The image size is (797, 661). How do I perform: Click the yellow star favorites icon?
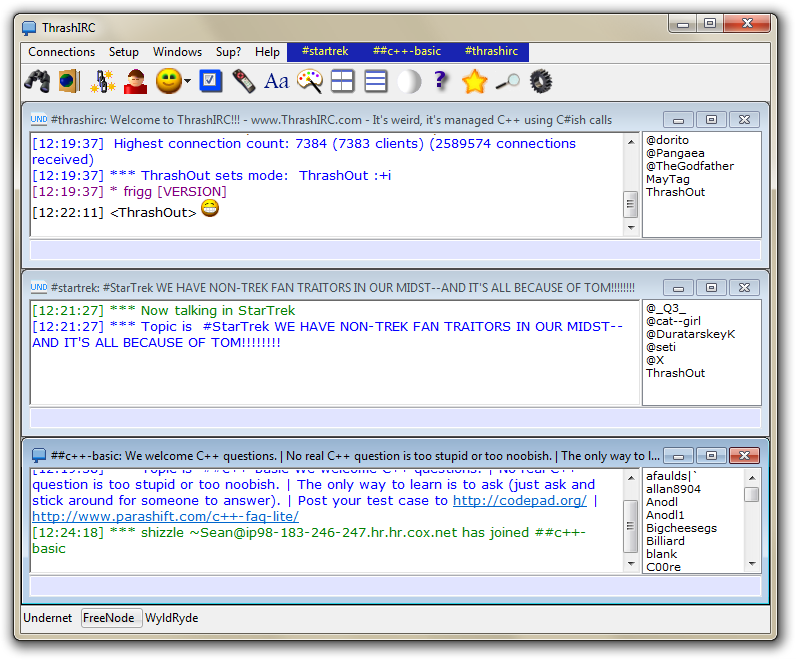pyautogui.click(x=474, y=81)
